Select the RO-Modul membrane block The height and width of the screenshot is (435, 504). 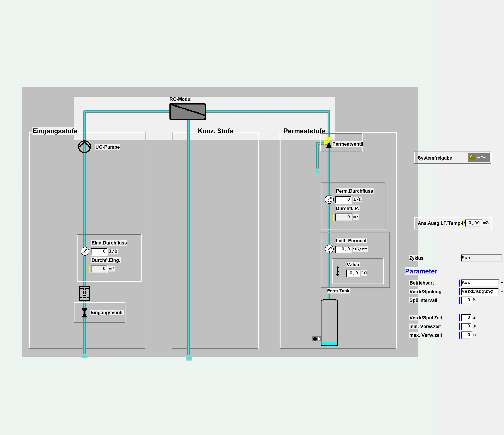pyautogui.click(x=188, y=112)
